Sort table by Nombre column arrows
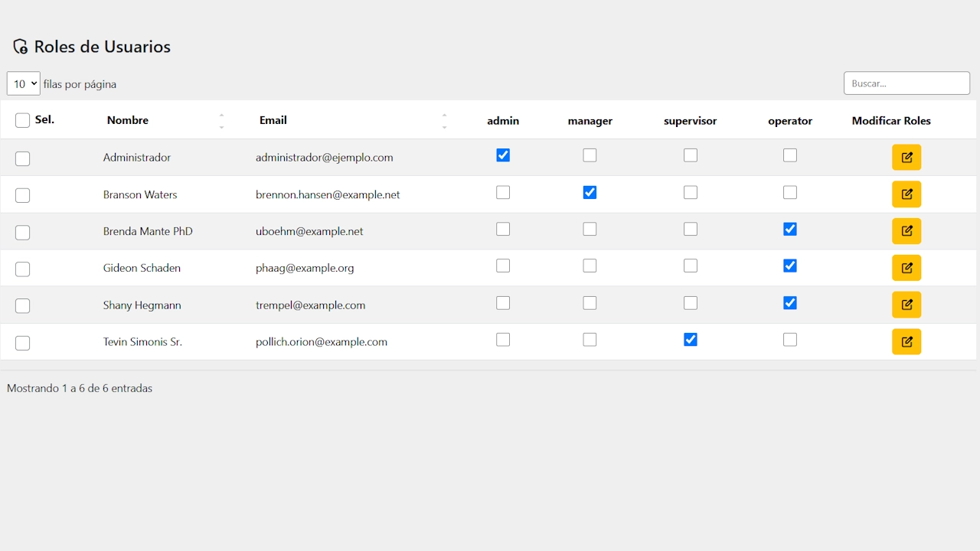The width and height of the screenshot is (980, 551). pos(221,121)
